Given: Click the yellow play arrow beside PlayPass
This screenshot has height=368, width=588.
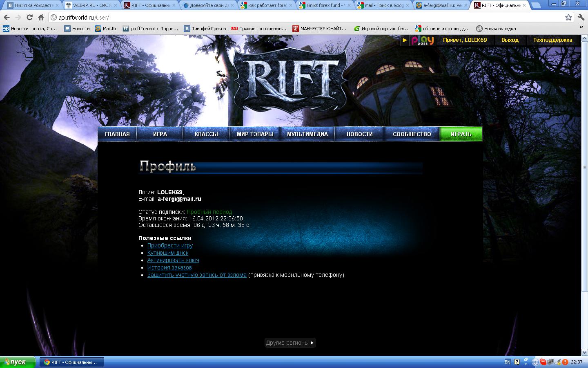Looking at the screenshot, I should 405,40.
